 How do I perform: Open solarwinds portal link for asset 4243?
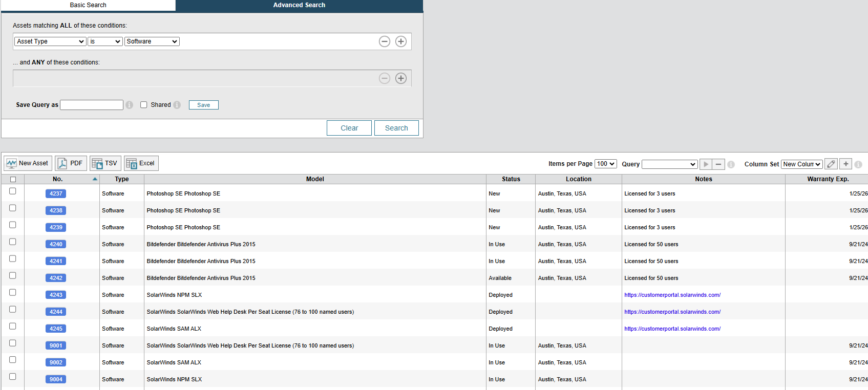point(672,295)
